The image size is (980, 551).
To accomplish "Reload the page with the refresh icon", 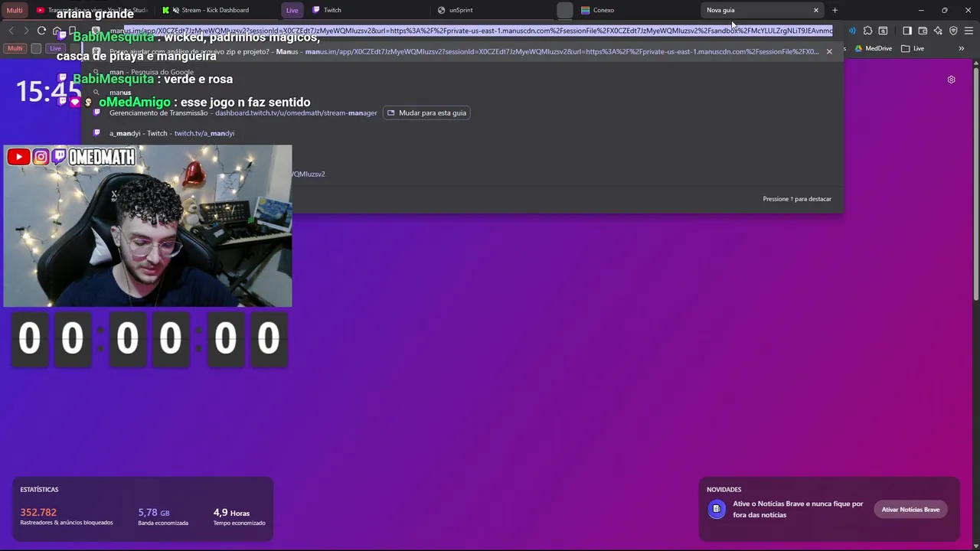I will [41, 31].
